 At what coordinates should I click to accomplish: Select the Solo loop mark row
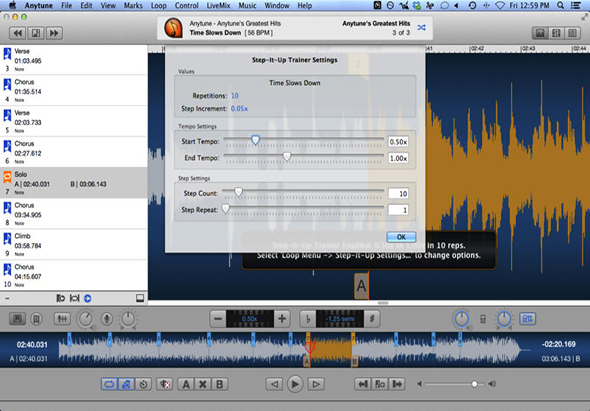[x=74, y=183]
